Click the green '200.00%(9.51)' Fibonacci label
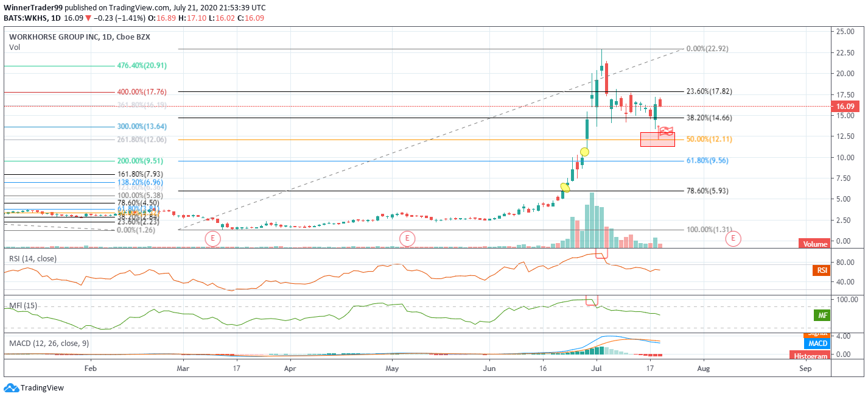Image resolution: width=868 pixels, height=399 pixels. pyautogui.click(x=140, y=161)
